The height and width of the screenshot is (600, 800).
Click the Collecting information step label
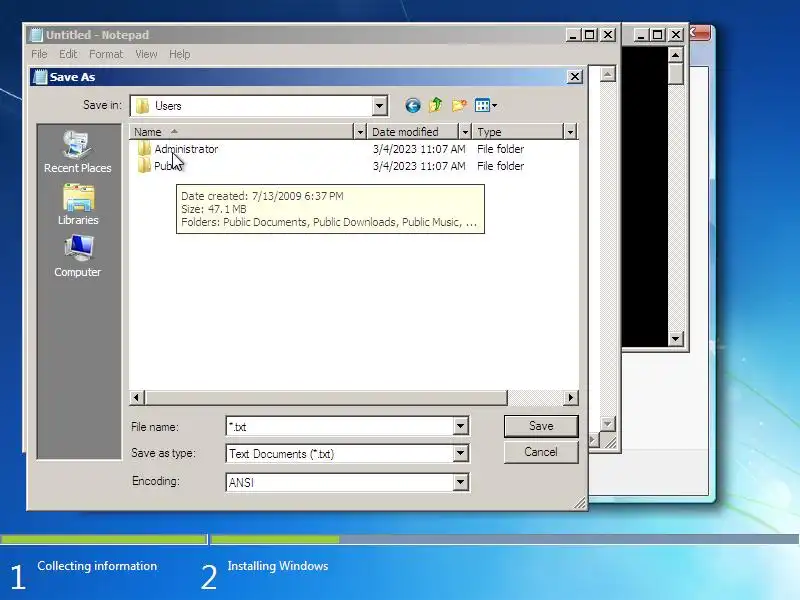tap(97, 566)
